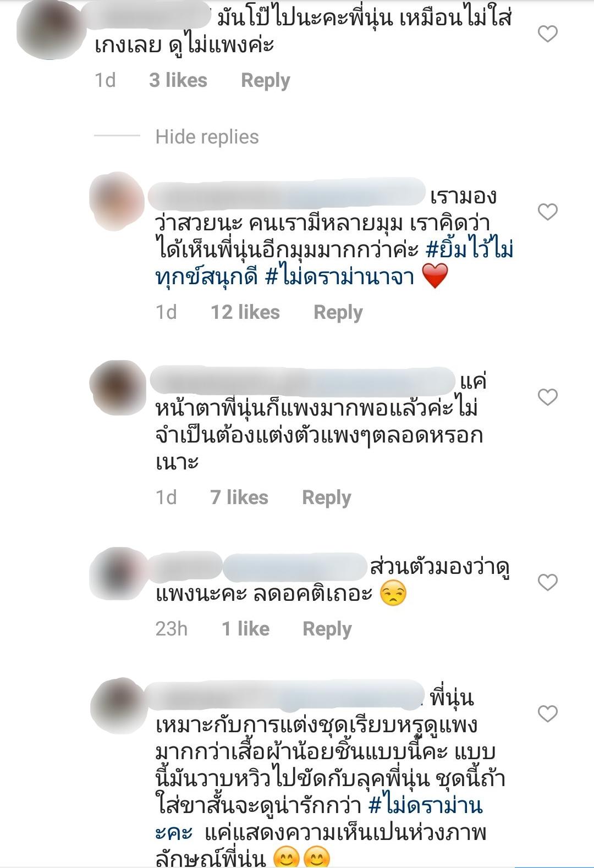594x868 pixels.
Task: Open #ไม่ดราม่านาจา hashtag in second comment
Action: [340, 277]
